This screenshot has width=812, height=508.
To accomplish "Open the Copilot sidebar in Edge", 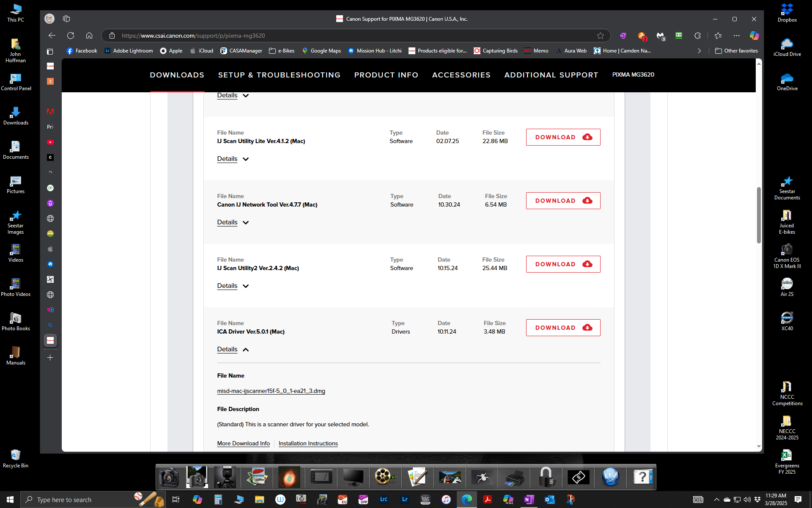I will pyautogui.click(x=754, y=36).
